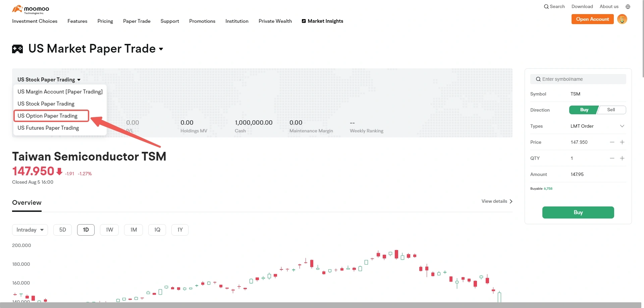
Task: Expand the US Market Paper Trade dropdown arrow
Action: pos(161,49)
